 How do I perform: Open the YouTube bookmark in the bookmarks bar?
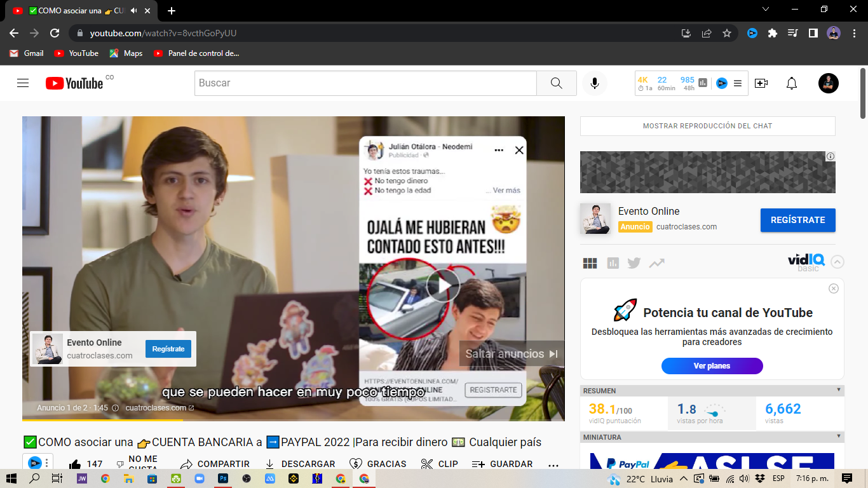coord(76,53)
